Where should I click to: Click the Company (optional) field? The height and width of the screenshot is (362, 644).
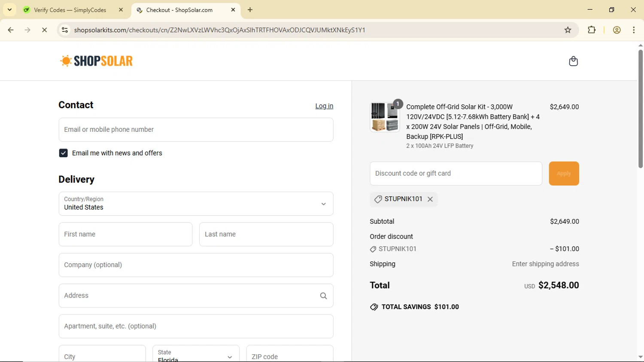click(196, 265)
